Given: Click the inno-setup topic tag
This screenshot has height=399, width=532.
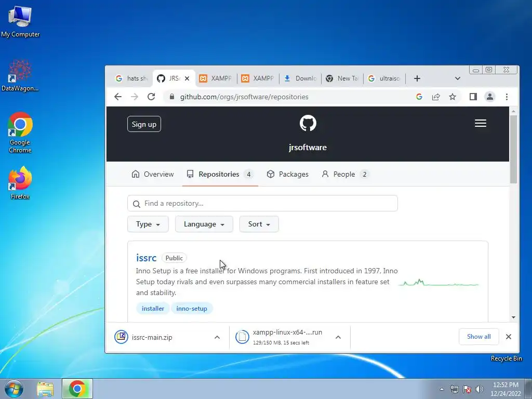Looking at the screenshot, I should pos(192,309).
